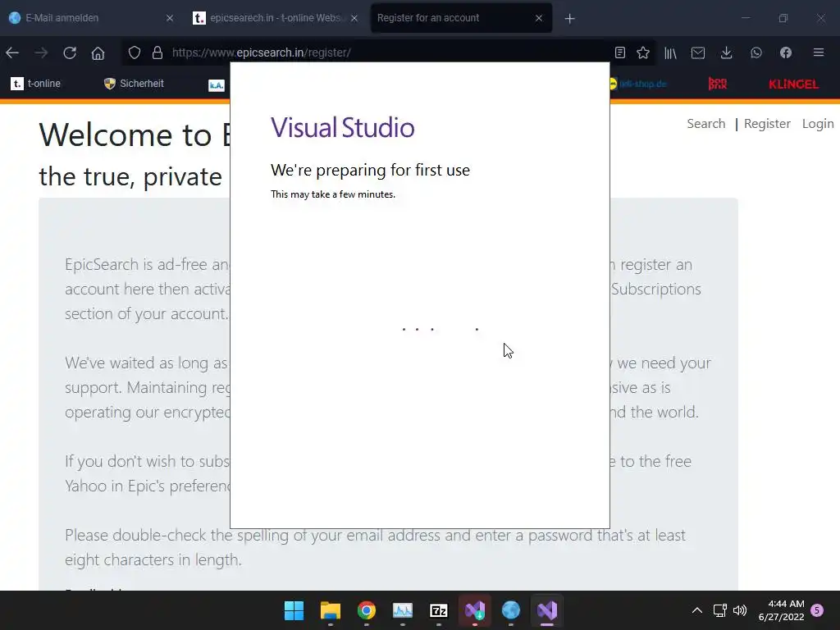Open the downloads arrow icon
Screen dimensions: 840x630
point(727,52)
